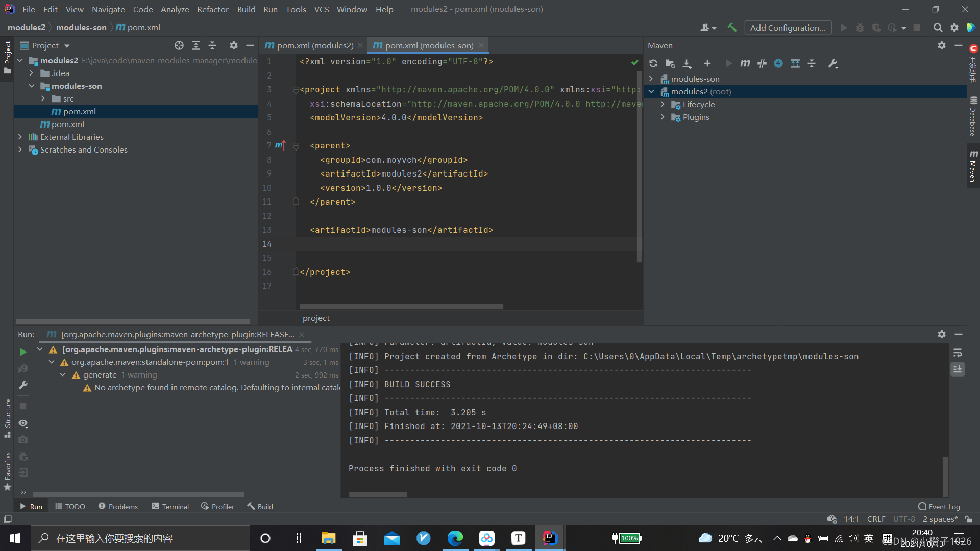Expand External Libraries node

coord(20,137)
